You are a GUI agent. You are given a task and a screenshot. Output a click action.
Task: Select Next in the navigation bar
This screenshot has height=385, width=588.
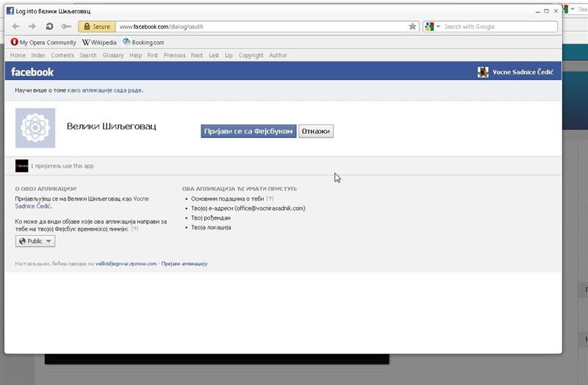point(197,55)
